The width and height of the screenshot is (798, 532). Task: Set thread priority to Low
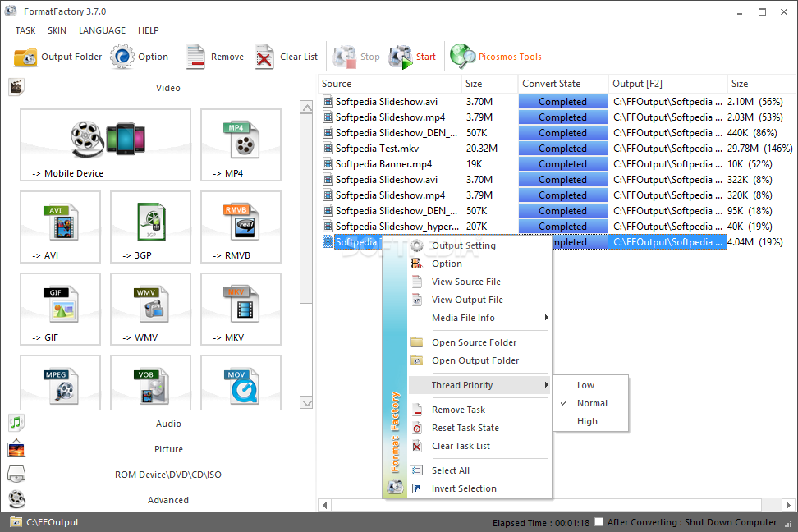click(590, 385)
